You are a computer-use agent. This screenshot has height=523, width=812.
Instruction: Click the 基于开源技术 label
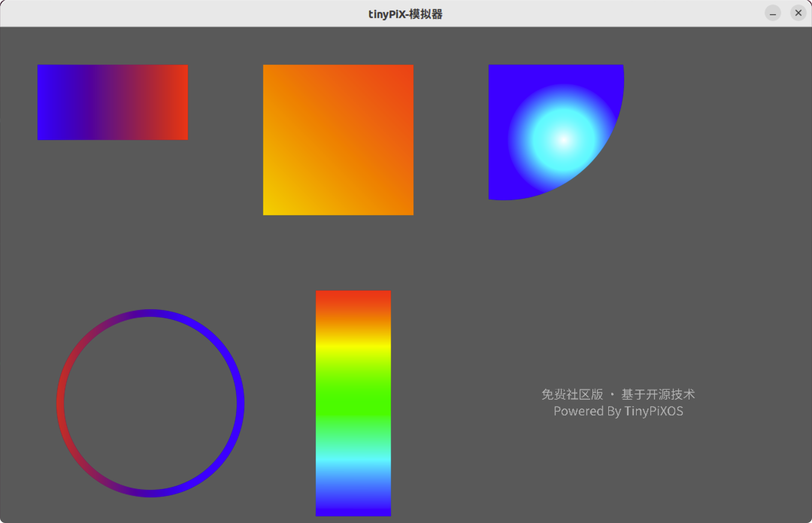(658, 394)
